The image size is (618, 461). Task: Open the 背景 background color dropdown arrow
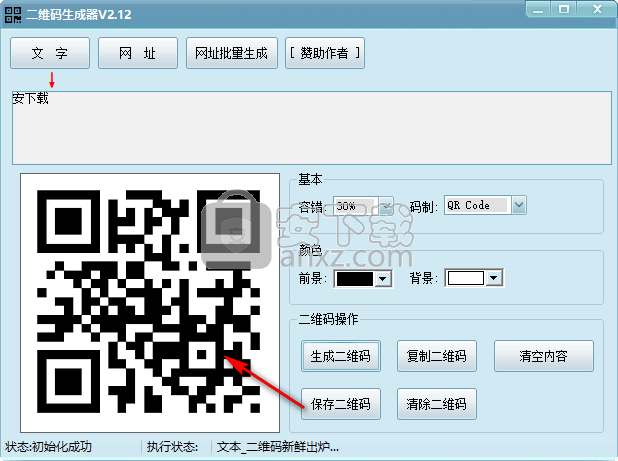tap(493, 278)
